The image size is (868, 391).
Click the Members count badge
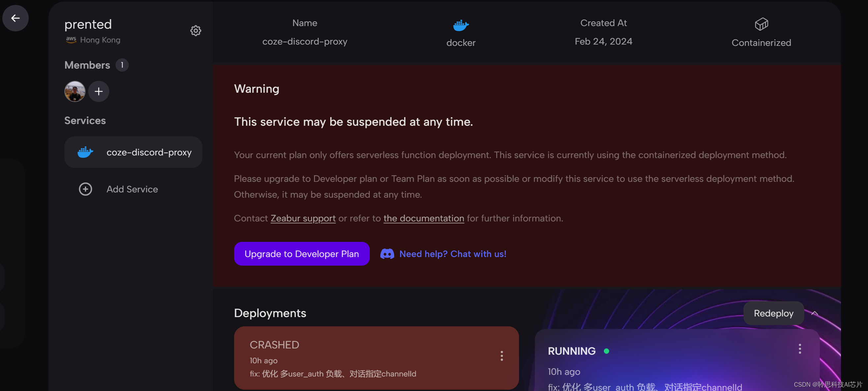(122, 65)
